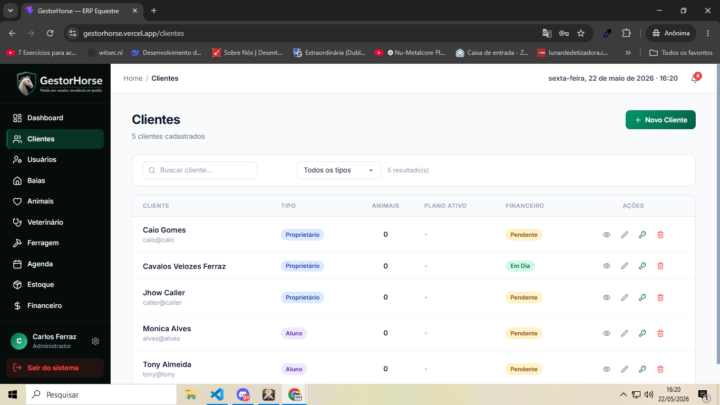This screenshot has width=720, height=405.
Task: Show more bookmarks chevron
Action: 628,53
